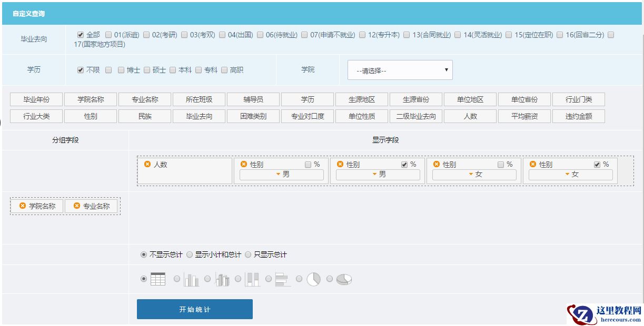The image size is (644, 326).
Task: Check the 06(待就业) checkbox
Action: coord(260,35)
